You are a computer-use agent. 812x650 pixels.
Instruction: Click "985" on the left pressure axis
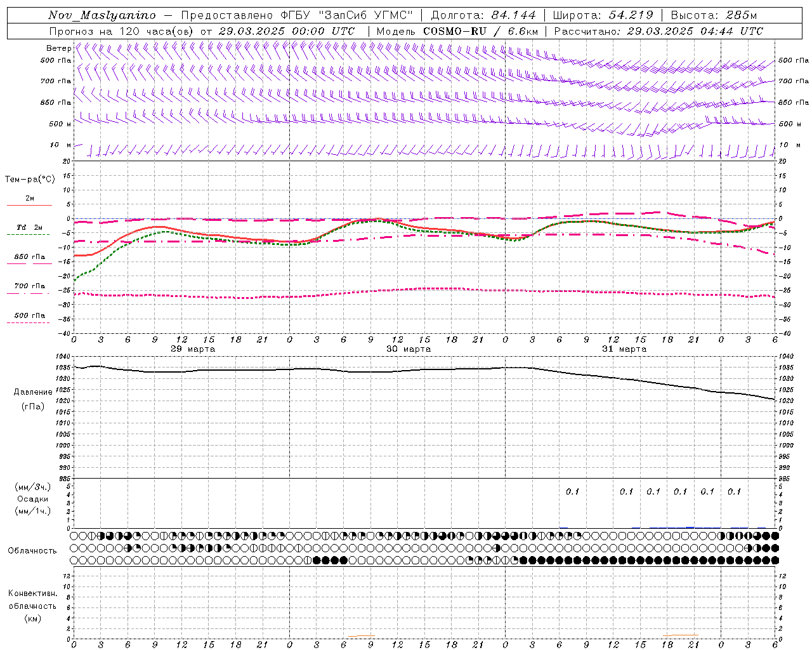click(66, 479)
